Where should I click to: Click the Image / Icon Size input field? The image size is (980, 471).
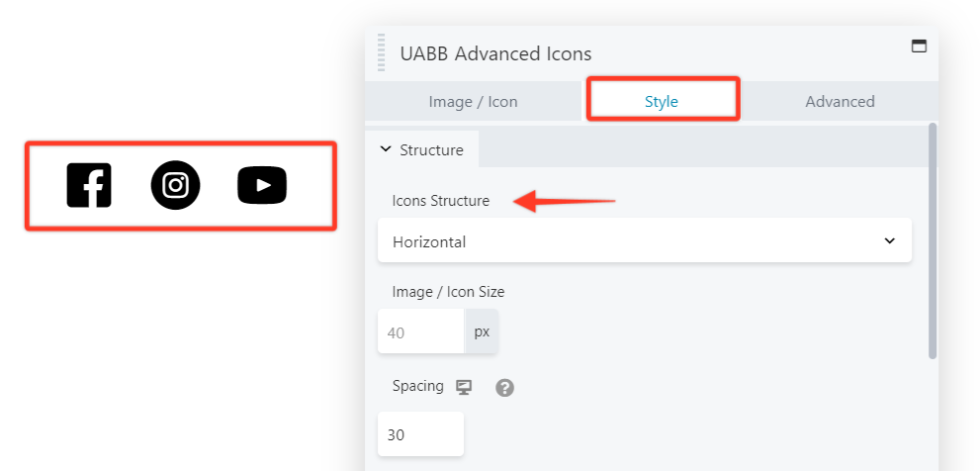click(420, 332)
